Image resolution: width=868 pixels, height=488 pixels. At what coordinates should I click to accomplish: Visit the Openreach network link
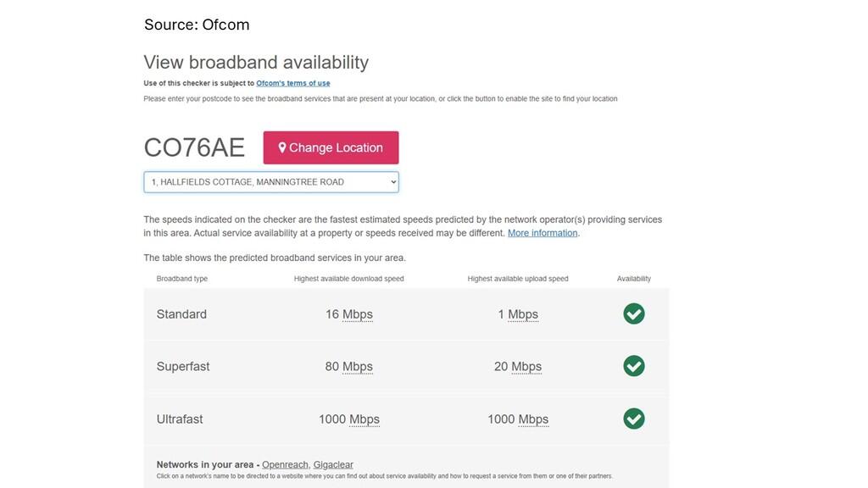(x=285, y=465)
